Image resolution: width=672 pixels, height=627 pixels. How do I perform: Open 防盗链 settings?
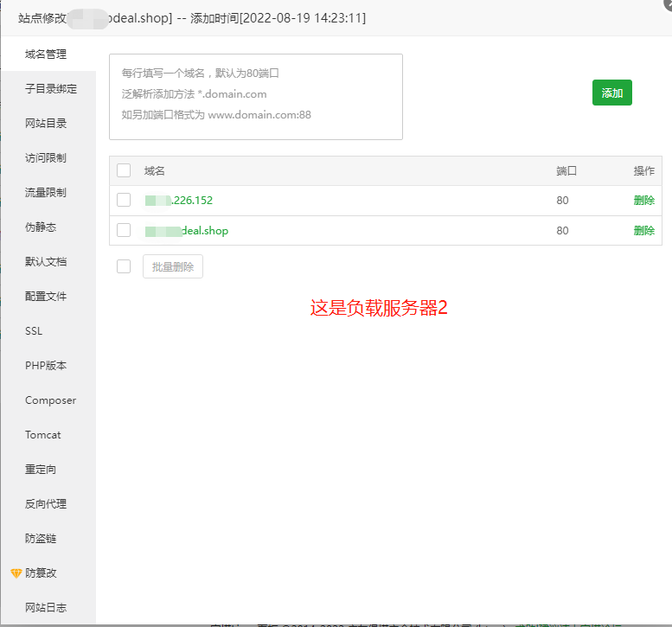(41, 538)
